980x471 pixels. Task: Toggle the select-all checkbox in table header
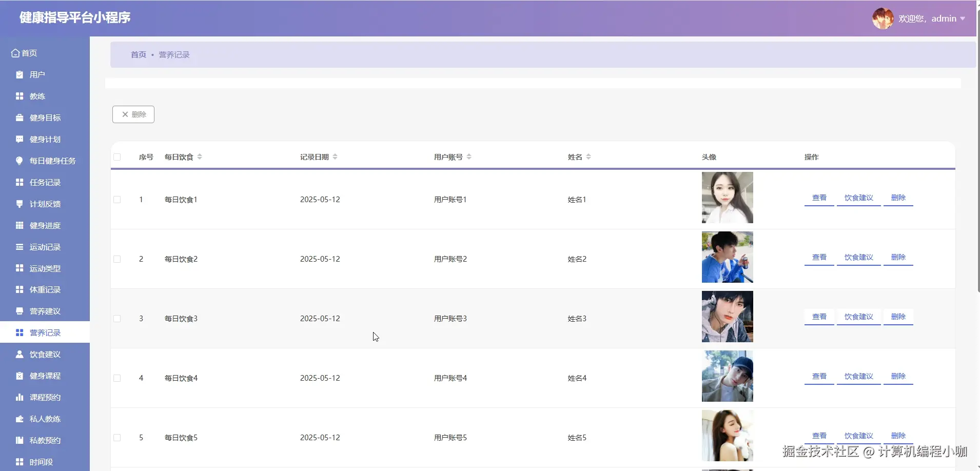coord(117,157)
